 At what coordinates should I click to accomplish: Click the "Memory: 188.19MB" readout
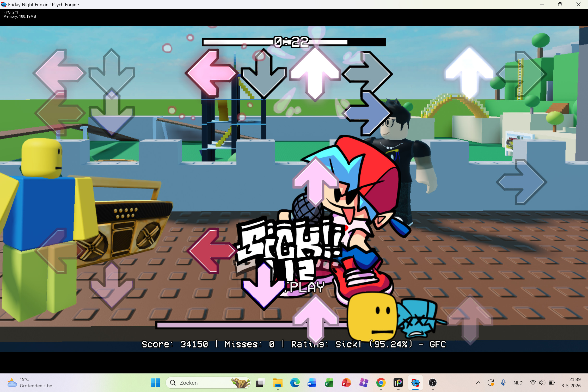pyautogui.click(x=20, y=16)
